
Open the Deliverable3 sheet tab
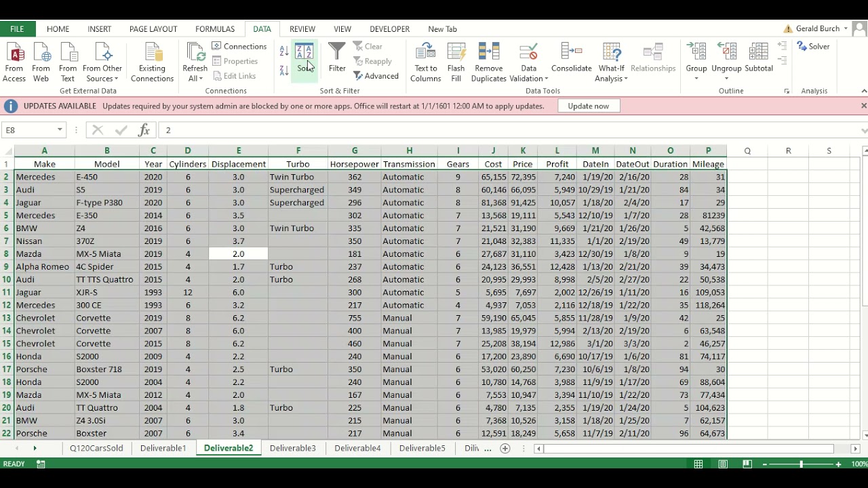pos(293,448)
